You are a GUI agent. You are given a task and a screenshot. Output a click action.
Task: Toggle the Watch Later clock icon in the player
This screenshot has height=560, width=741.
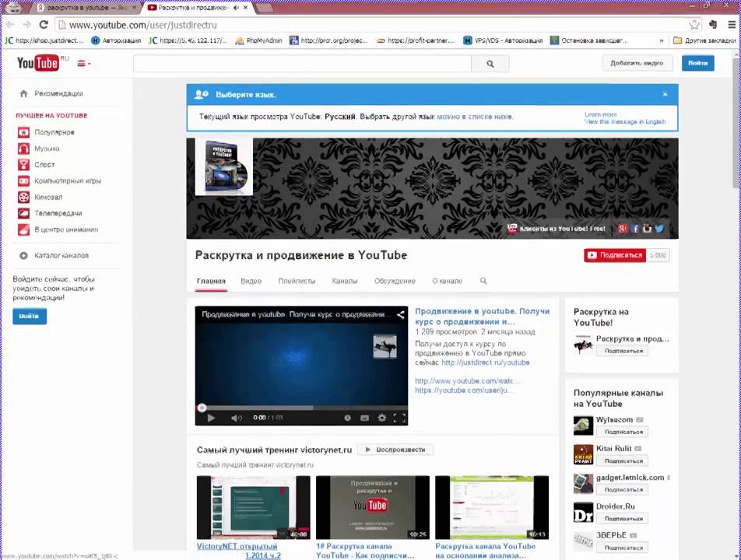point(347,418)
